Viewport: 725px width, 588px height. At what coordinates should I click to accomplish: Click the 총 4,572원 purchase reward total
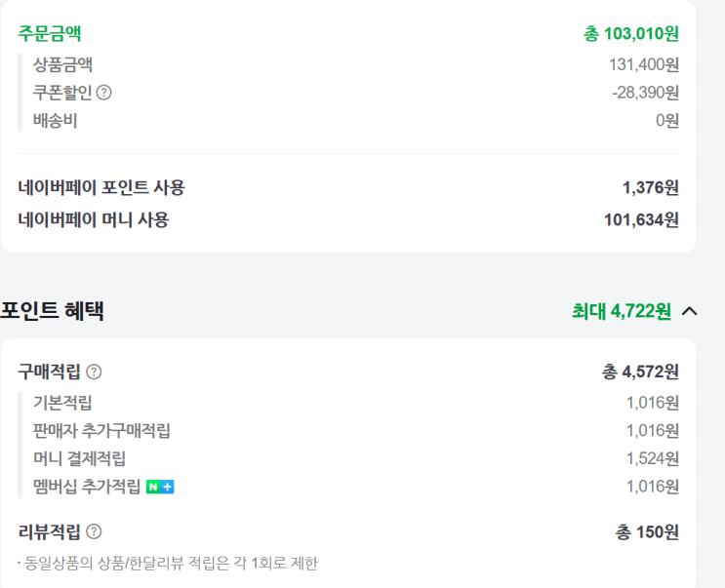point(640,372)
